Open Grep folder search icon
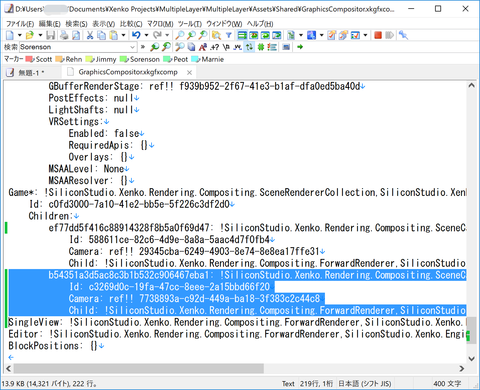The width and height of the screenshot is (480, 390). (x=216, y=35)
